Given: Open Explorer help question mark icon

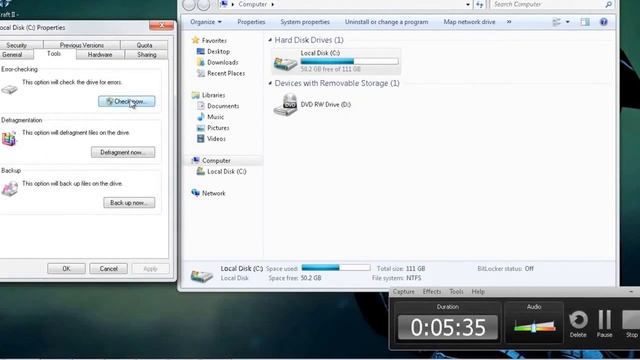Looking at the screenshot, I should pos(603,22).
